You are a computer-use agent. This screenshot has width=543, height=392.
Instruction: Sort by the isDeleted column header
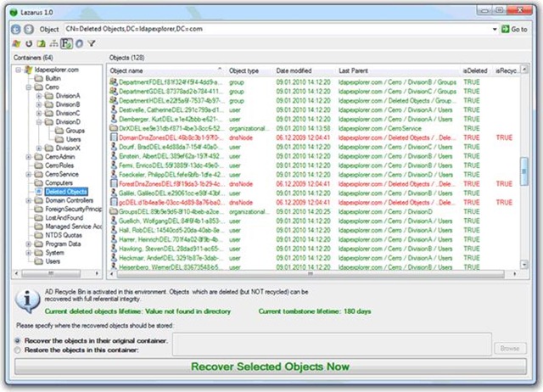tap(477, 70)
